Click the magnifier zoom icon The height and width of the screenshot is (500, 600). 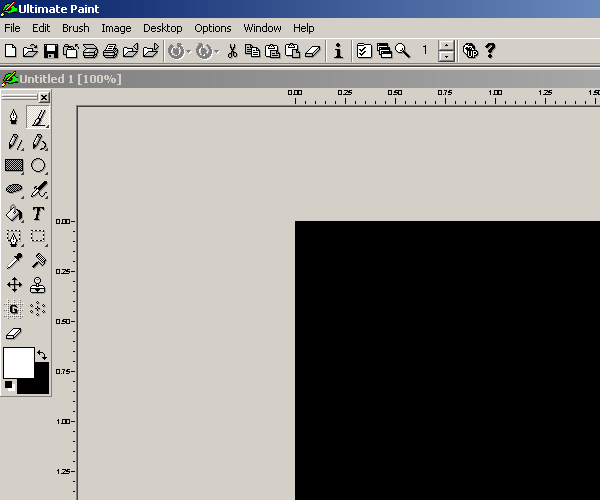coord(403,51)
